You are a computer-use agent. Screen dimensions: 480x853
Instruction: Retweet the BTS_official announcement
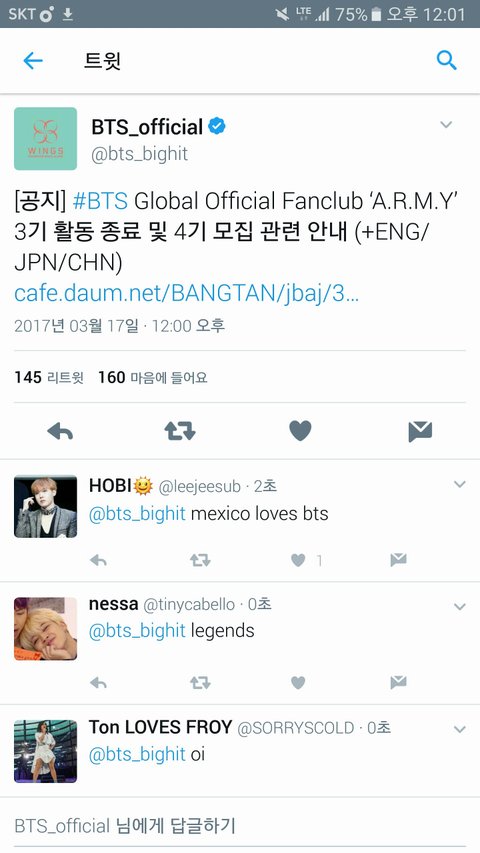tap(180, 431)
